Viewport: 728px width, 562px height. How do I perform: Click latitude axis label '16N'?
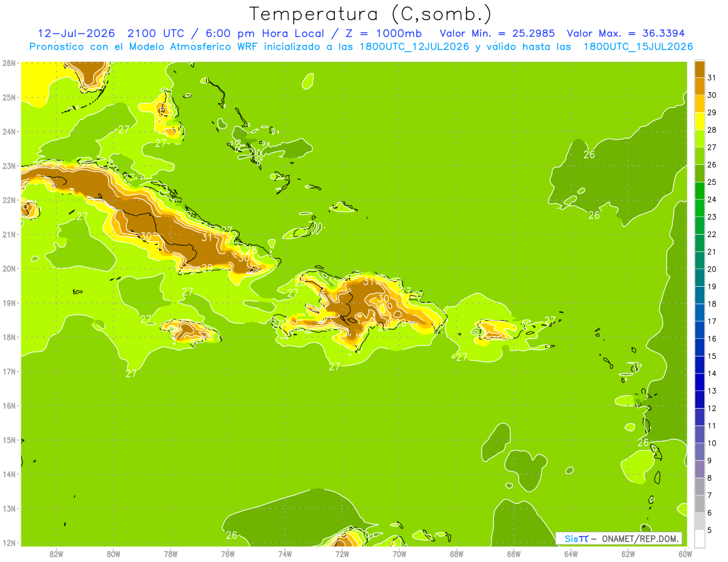(x=8, y=406)
